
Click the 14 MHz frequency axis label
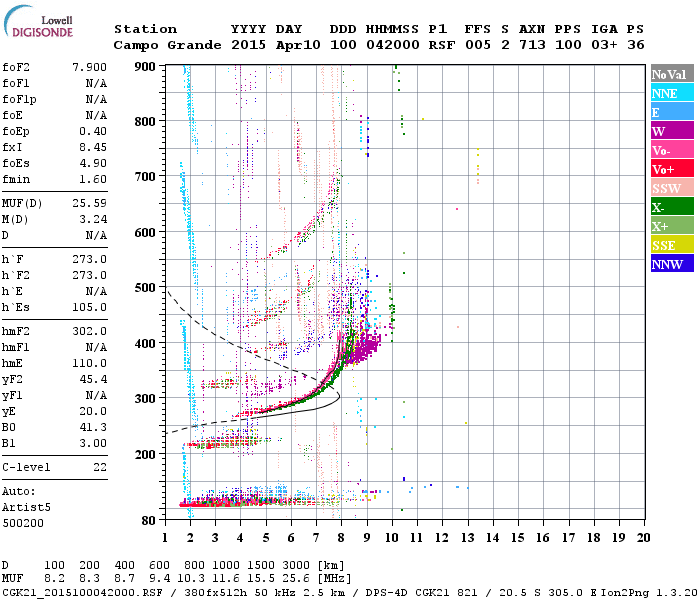tap(492, 538)
